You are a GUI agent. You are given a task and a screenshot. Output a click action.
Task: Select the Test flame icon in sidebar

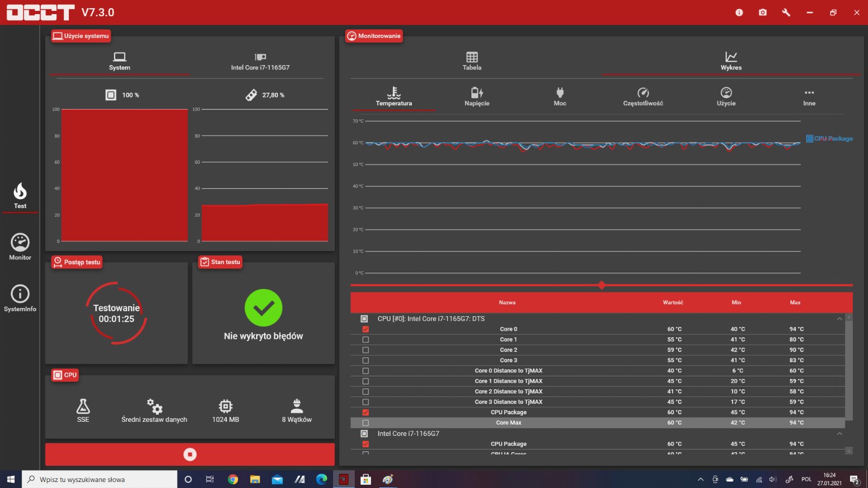coord(20,196)
